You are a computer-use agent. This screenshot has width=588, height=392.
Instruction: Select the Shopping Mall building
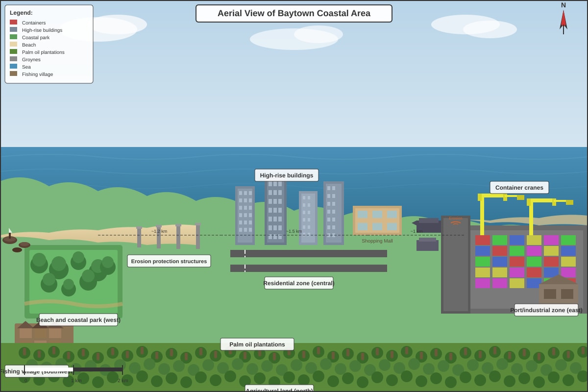[x=377, y=220]
